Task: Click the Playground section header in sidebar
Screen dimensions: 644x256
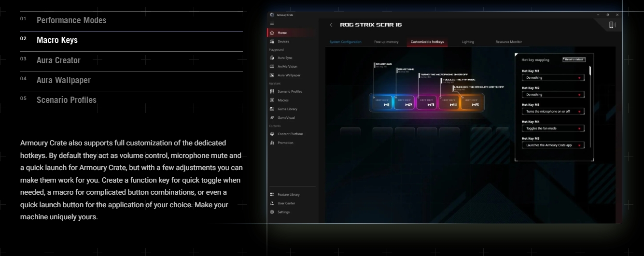Action: [x=277, y=50]
